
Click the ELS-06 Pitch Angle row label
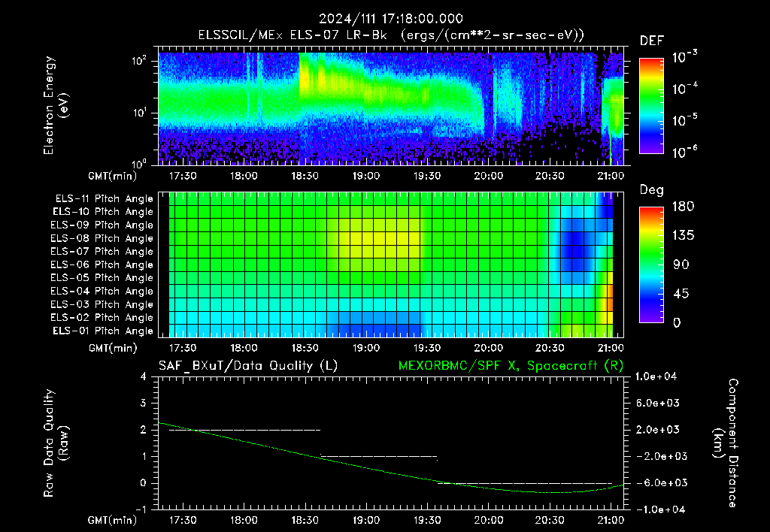pos(102,265)
